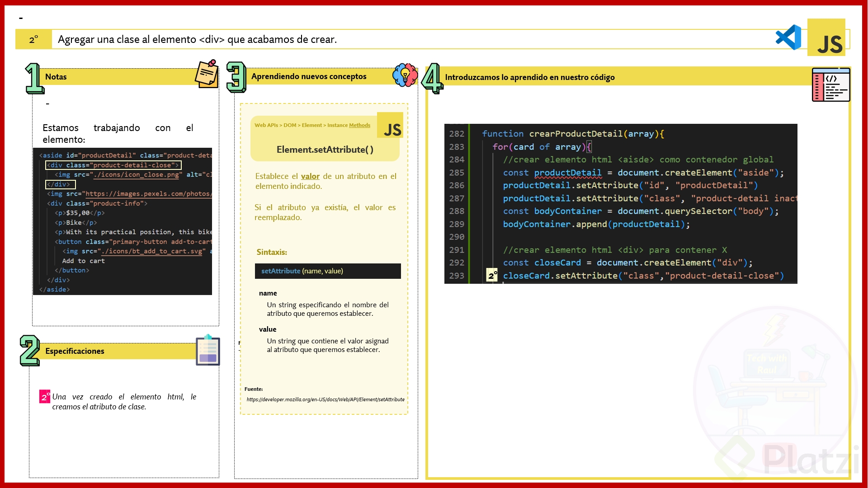
Task: Open the MDN setAttribute source URL
Action: coord(325,399)
